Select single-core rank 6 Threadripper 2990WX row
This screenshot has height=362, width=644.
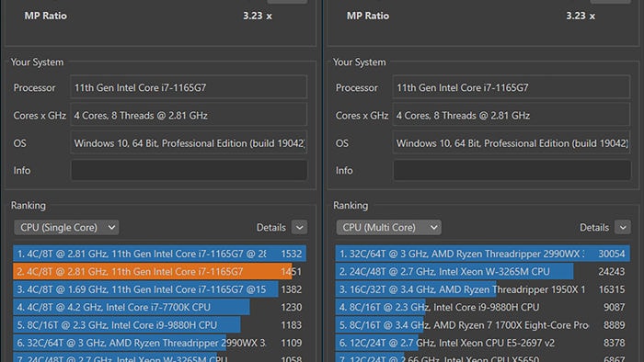[x=159, y=343]
